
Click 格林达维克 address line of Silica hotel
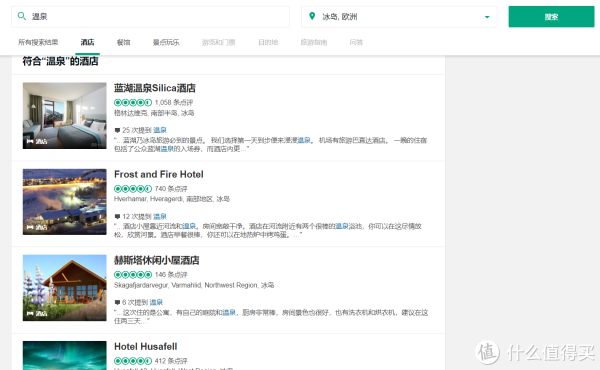point(154,113)
